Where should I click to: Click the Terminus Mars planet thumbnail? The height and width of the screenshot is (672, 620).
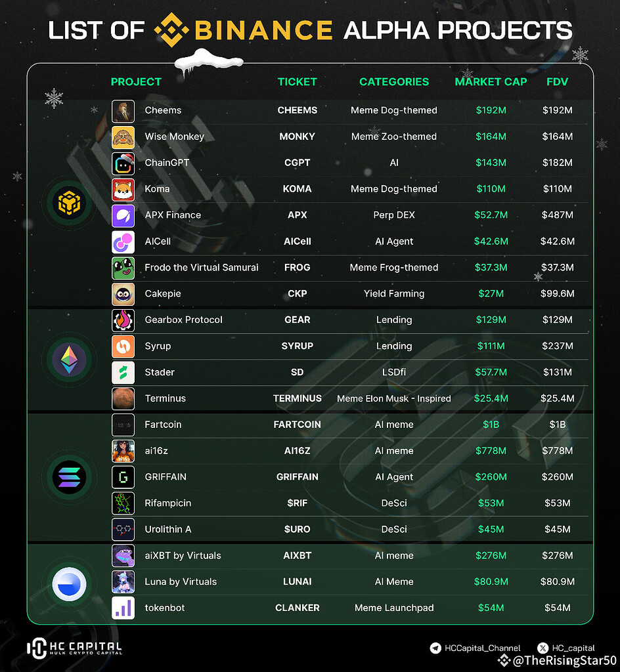click(x=123, y=398)
